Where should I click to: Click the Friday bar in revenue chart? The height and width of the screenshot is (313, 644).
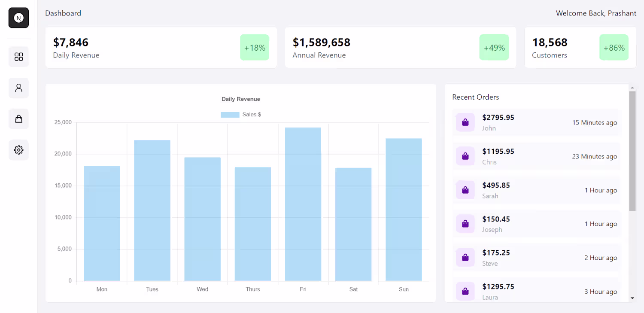(x=303, y=204)
